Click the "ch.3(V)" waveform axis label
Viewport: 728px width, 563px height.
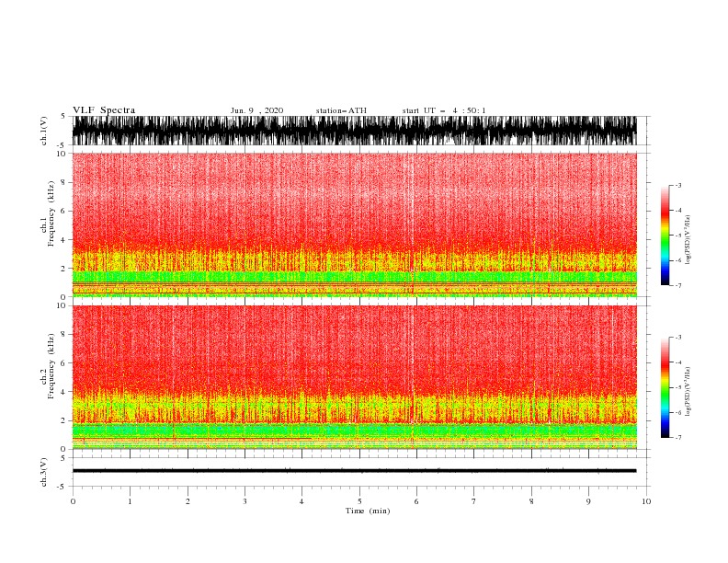click(x=44, y=472)
